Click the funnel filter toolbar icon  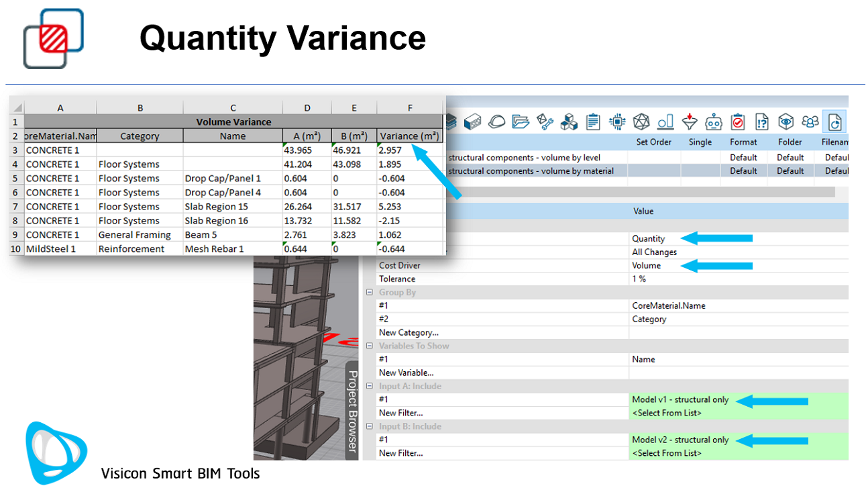click(x=690, y=121)
